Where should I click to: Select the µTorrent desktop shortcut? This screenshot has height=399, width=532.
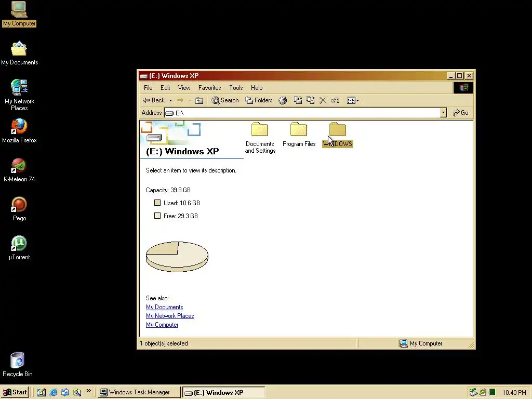(19, 248)
